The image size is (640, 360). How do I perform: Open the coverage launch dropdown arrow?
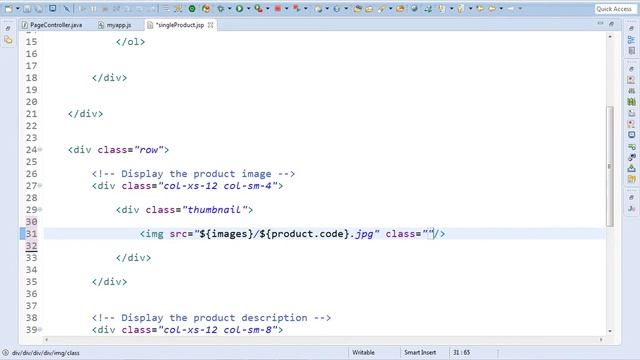pyautogui.click(x=267, y=9)
